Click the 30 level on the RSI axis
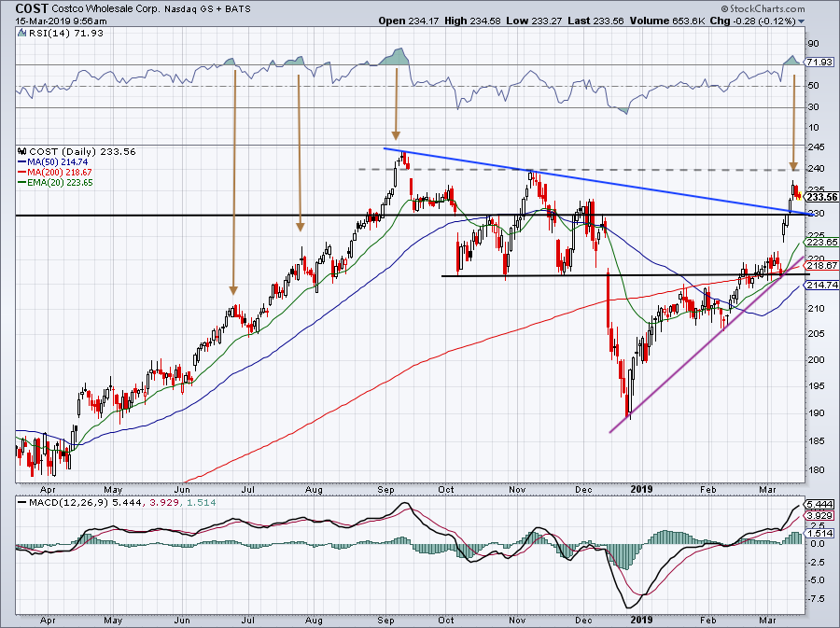The image size is (840, 628). (x=813, y=107)
